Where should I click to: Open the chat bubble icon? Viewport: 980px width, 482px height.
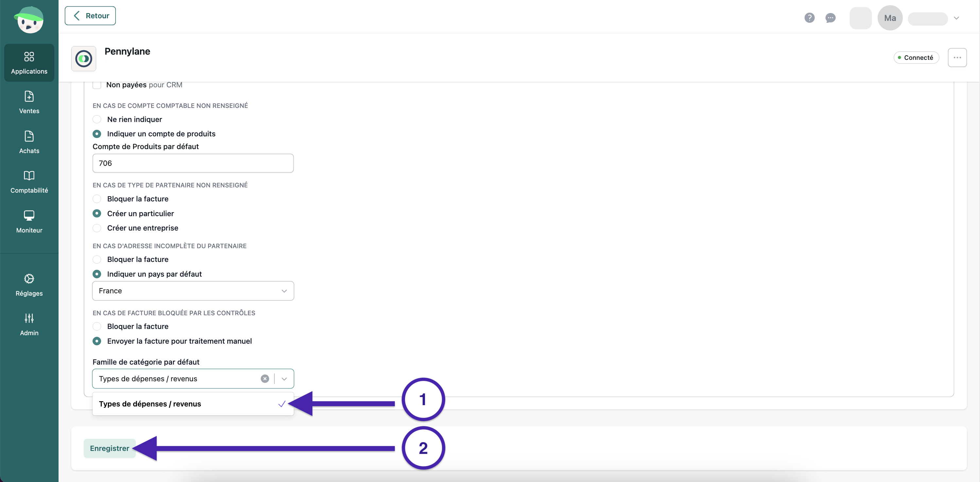(831, 18)
